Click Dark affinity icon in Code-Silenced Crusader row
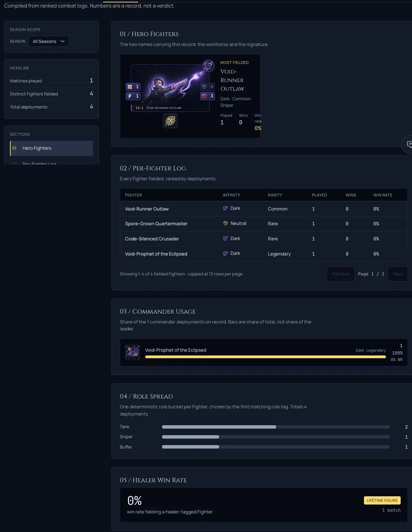The width and height of the screenshot is (412, 532). 225,238
